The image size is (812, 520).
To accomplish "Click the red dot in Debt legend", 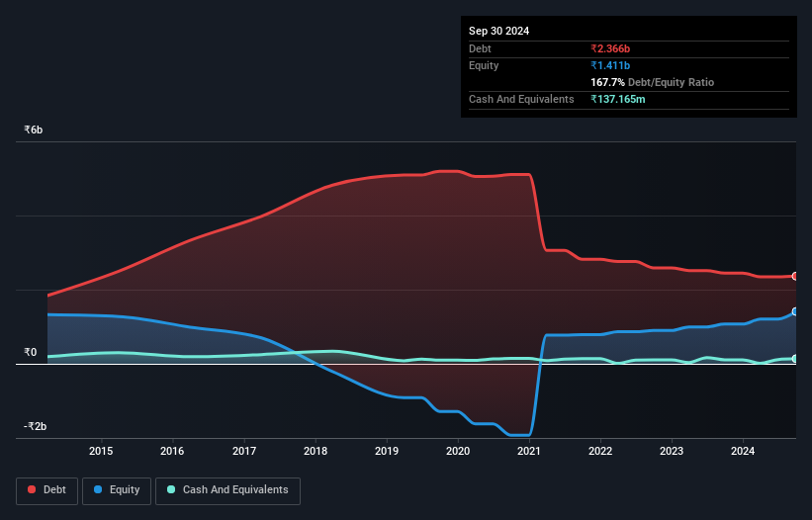I will (32, 489).
